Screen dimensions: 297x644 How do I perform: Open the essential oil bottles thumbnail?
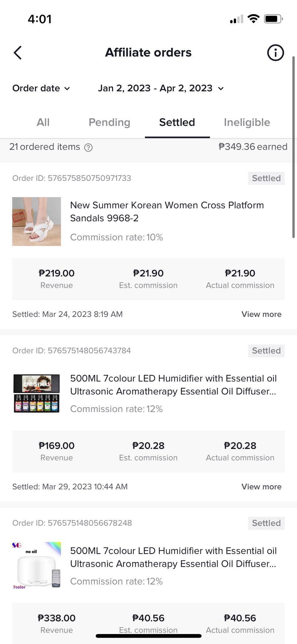point(36,393)
